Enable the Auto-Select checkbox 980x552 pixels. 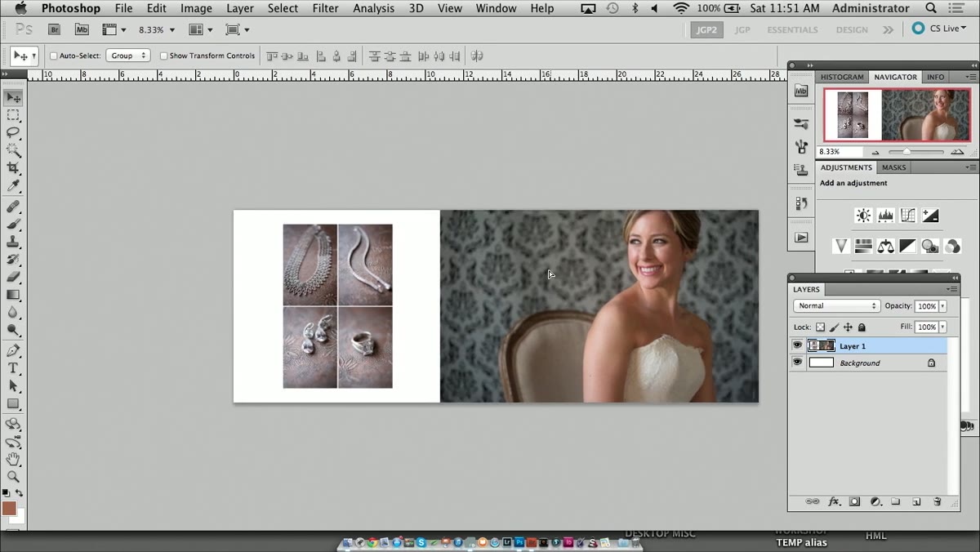pos(54,56)
